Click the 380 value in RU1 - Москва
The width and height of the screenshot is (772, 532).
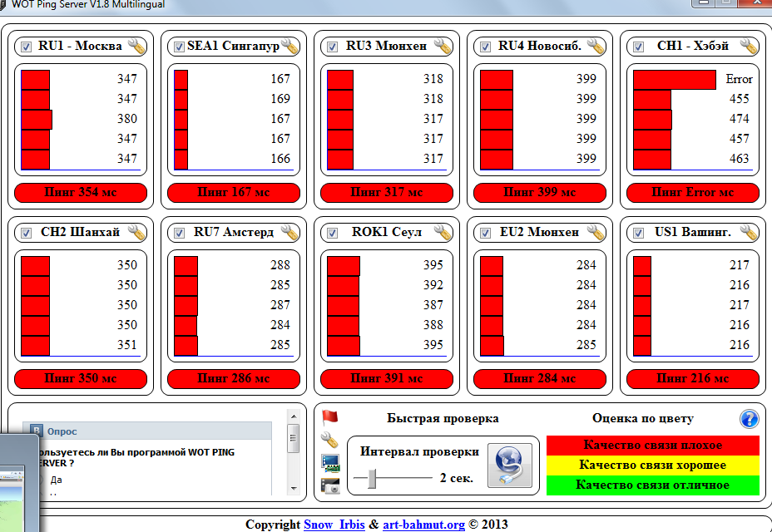click(x=127, y=119)
